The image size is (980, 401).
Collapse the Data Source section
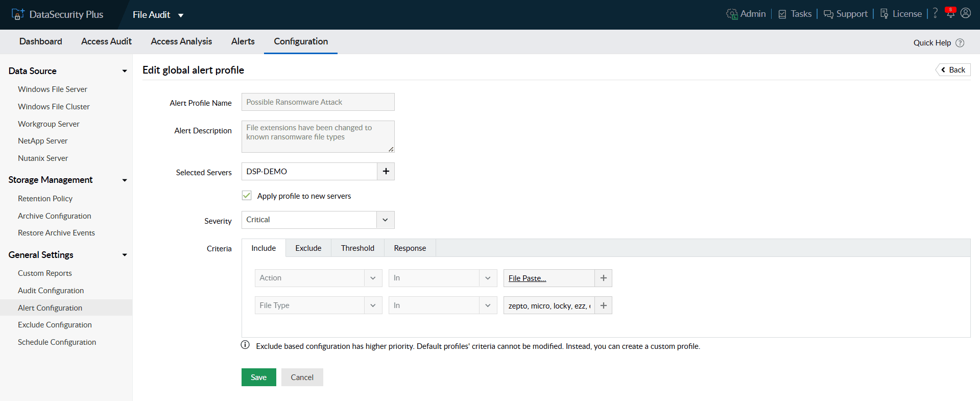(124, 71)
